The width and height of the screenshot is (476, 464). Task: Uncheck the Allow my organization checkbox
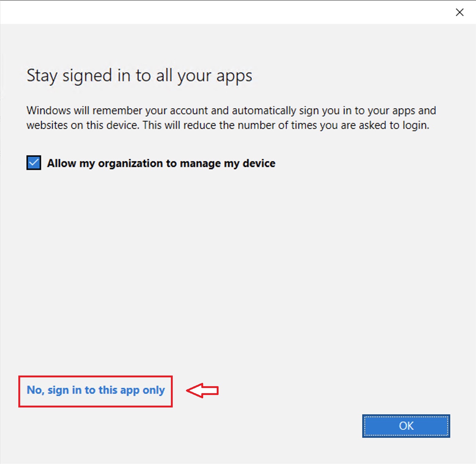tap(34, 163)
